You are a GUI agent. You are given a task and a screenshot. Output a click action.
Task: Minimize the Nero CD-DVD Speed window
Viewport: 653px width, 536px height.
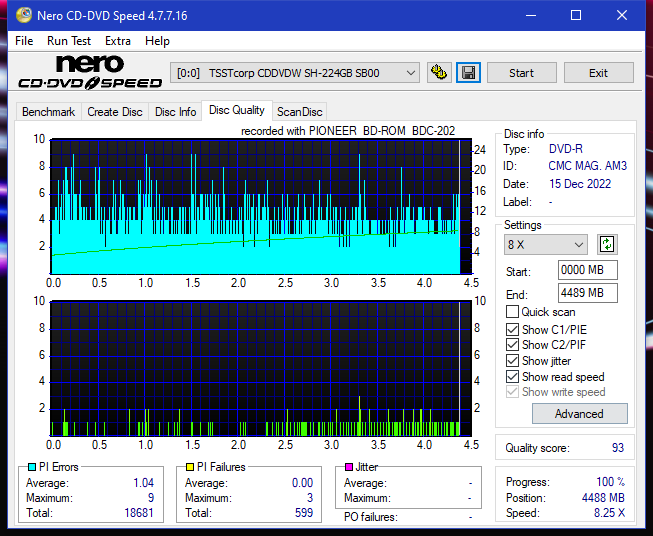531,15
